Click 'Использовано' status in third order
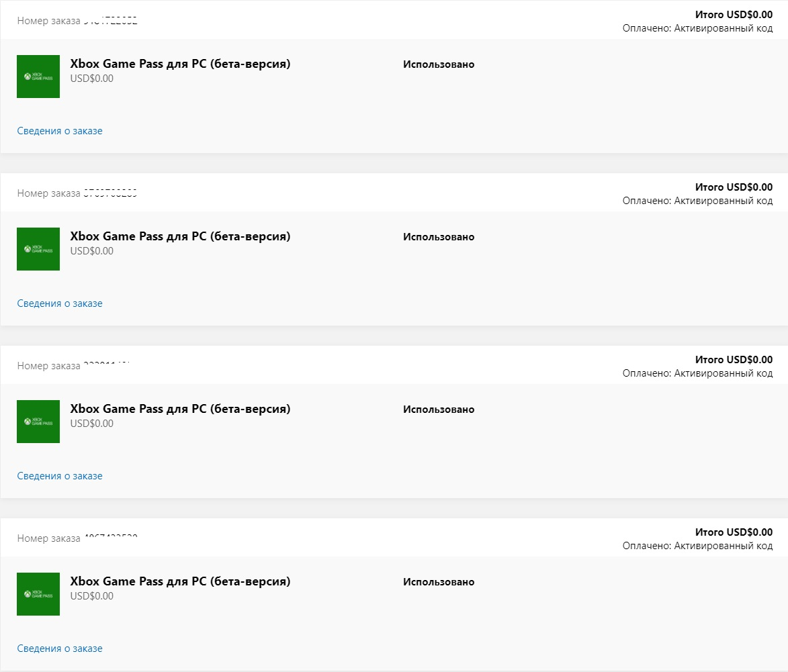Image resolution: width=788 pixels, height=672 pixels. tap(439, 410)
